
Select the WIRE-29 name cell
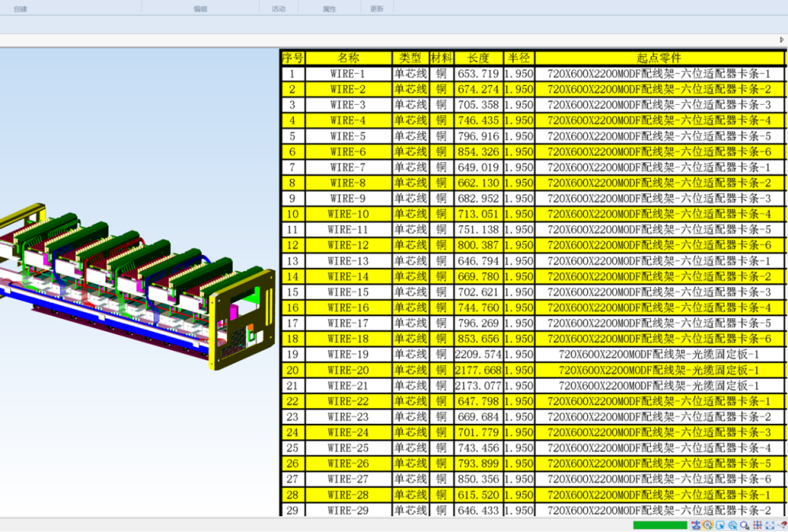pyautogui.click(x=348, y=511)
